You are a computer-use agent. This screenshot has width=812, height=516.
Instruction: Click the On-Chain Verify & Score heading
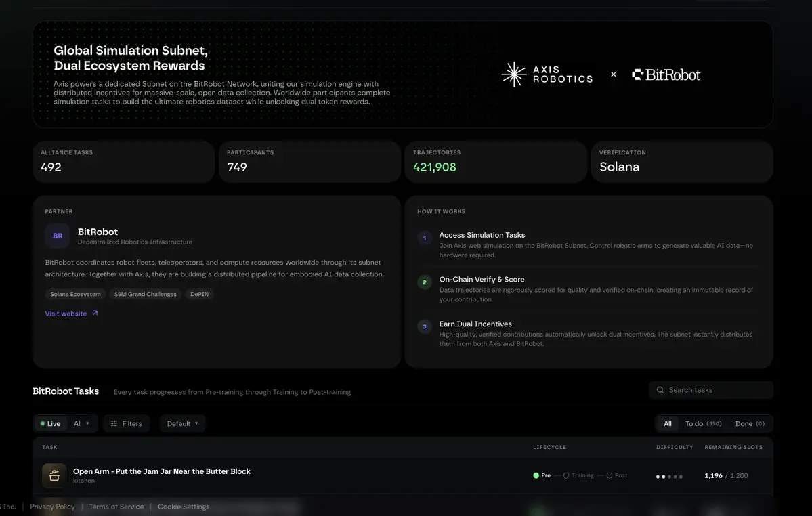(x=482, y=280)
